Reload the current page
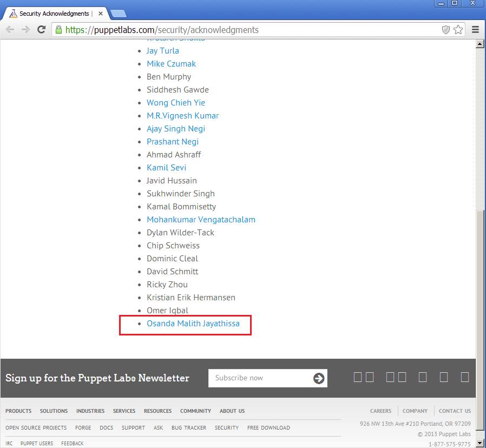 (41, 30)
